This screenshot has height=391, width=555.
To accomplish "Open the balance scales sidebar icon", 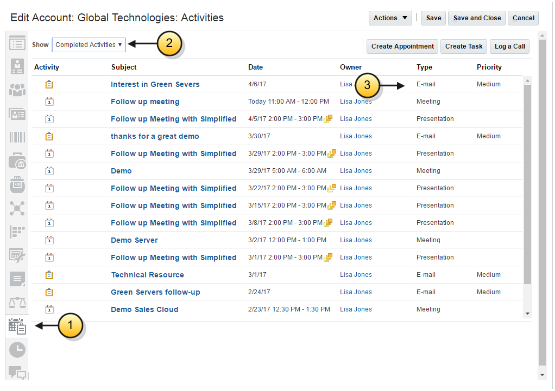I will 17,303.
